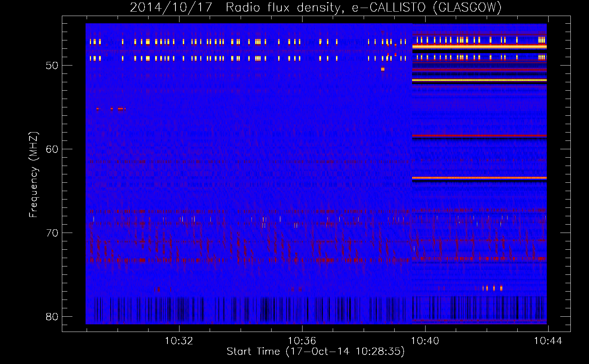Click the 10:36 time tick label
Screen dimensions: 589x364
[x=302, y=341]
